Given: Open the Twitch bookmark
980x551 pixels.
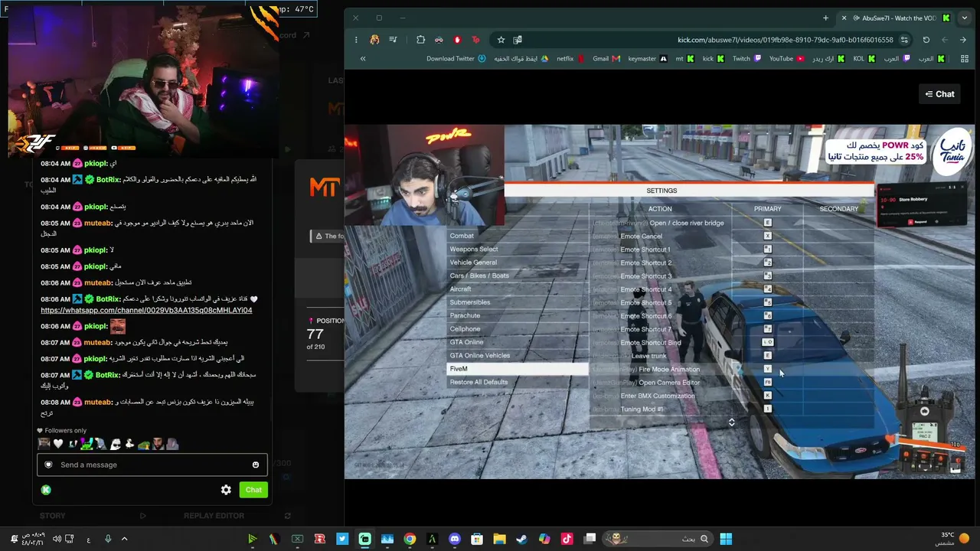Looking at the screenshot, I should 746,58.
